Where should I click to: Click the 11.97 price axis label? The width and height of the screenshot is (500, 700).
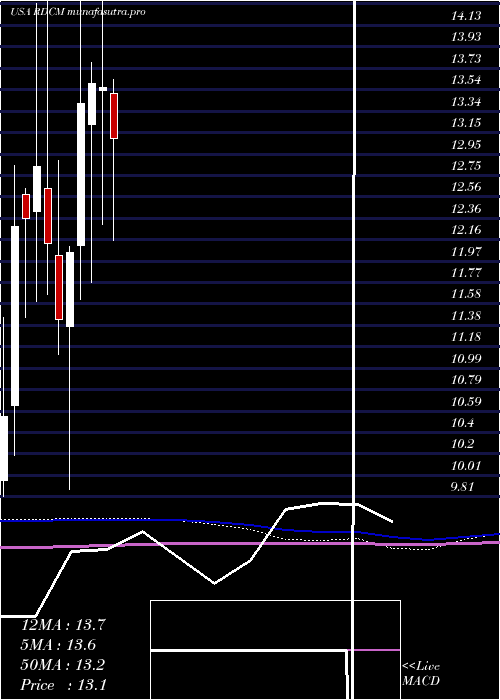click(x=466, y=252)
